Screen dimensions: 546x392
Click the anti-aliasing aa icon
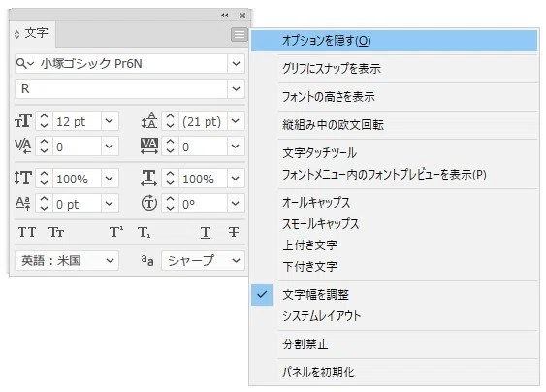click(147, 260)
